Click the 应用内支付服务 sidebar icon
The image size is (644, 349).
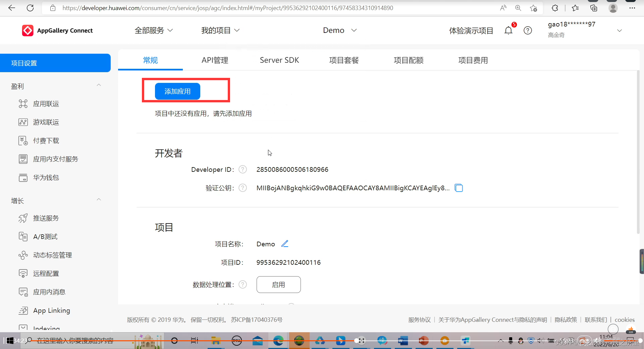coord(23,159)
